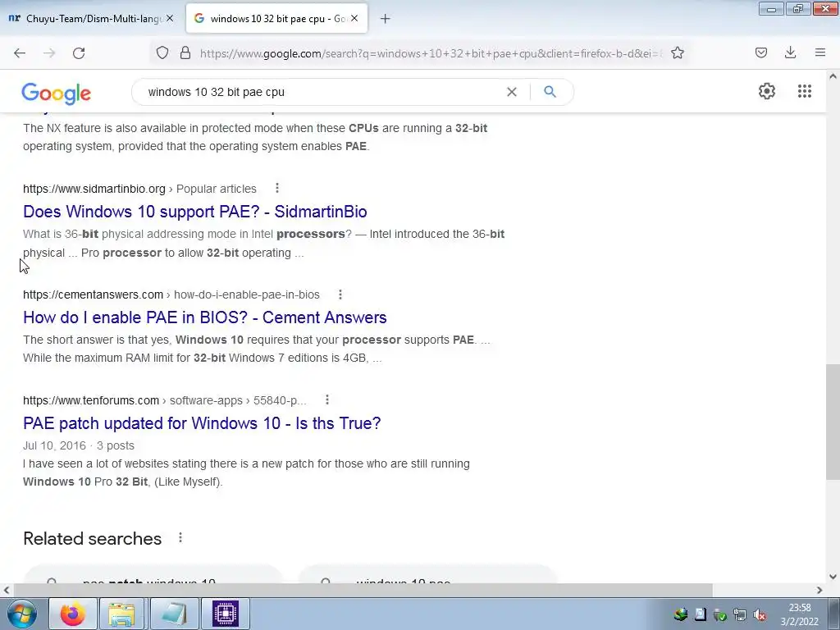Switch to Firefox on the taskbar

pos(73,614)
